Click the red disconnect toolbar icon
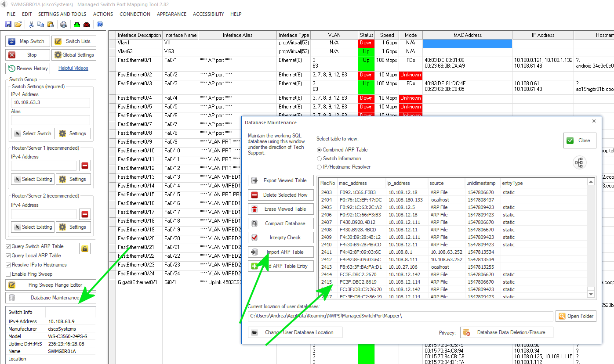This screenshot has height=364, width=614. click(87, 24)
